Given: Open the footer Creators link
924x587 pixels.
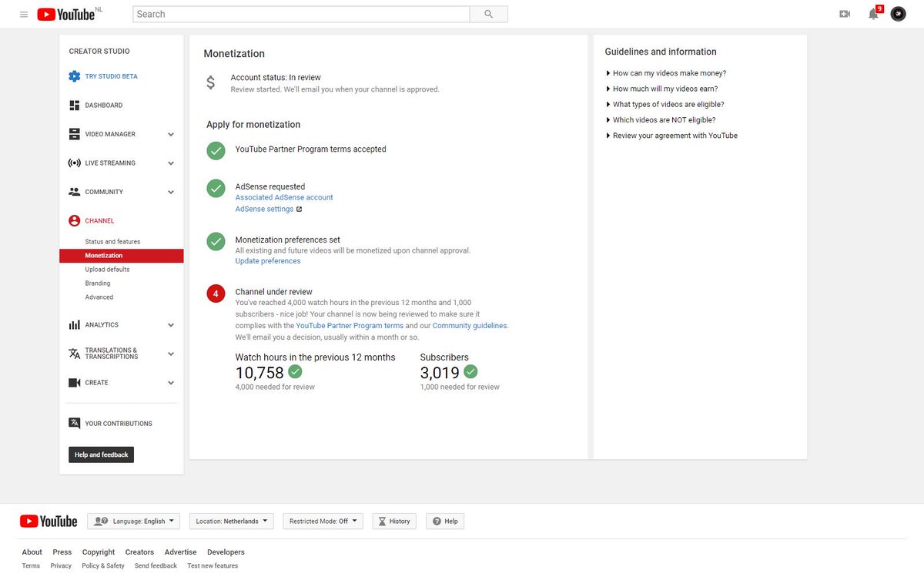Looking at the screenshot, I should tap(139, 552).
